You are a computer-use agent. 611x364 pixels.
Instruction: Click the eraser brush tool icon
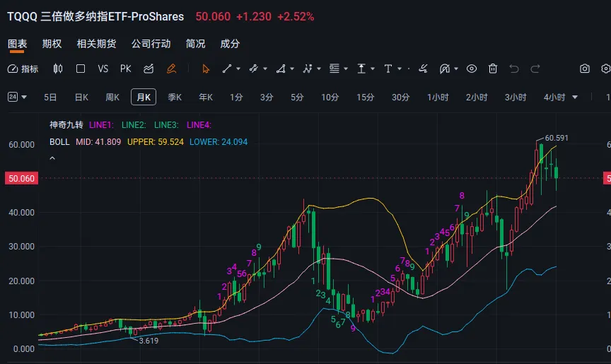point(423,69)
